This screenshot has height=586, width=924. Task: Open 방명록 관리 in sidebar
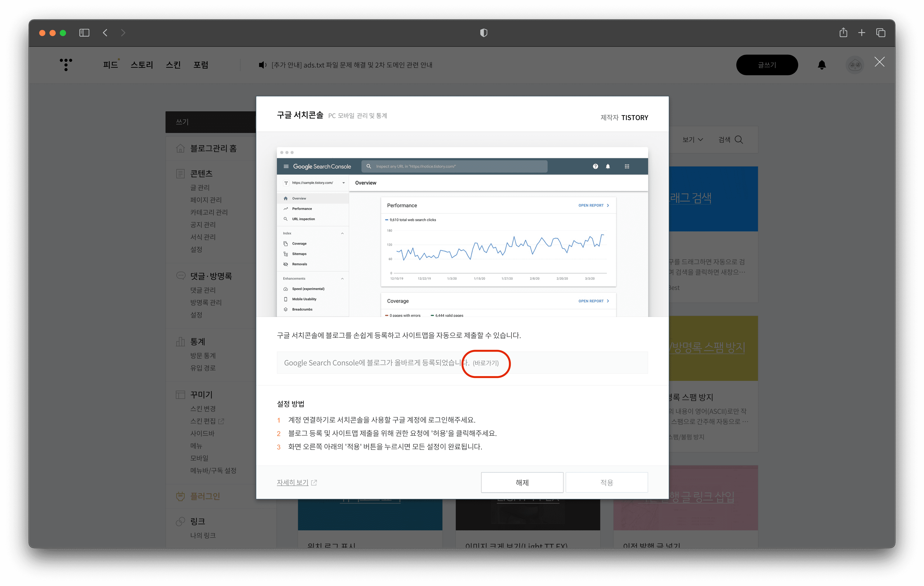click(206, 302)
